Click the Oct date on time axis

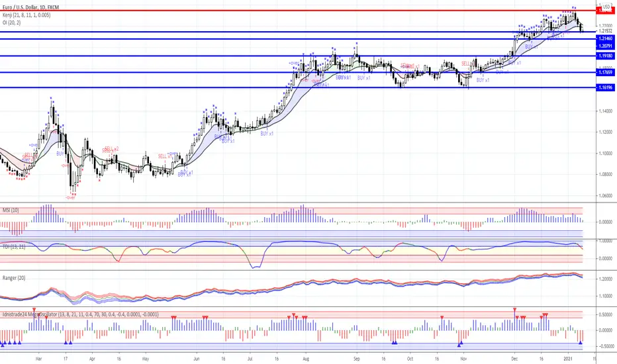click(x=410, y=359)
